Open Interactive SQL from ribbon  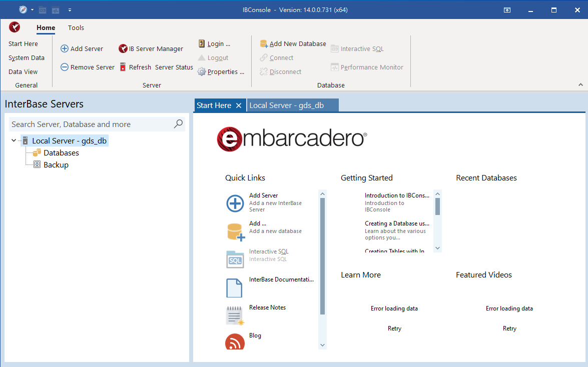click(357, 48)
